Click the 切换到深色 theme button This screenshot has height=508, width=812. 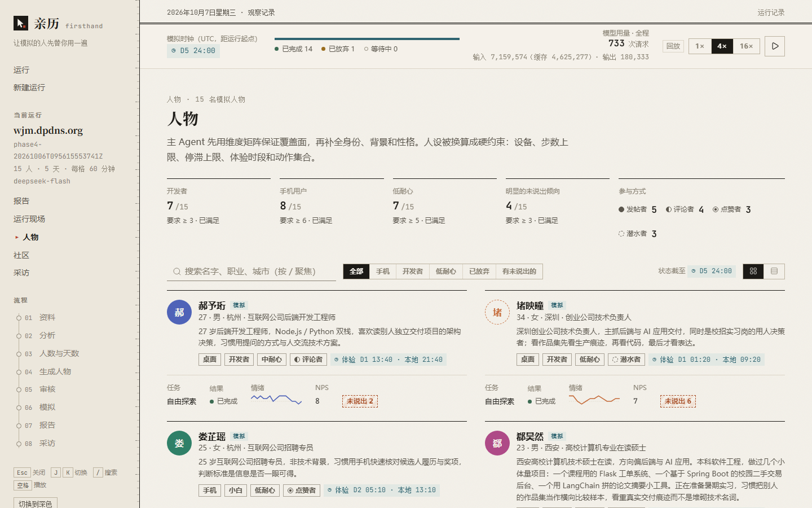click(x=36, y=503)
